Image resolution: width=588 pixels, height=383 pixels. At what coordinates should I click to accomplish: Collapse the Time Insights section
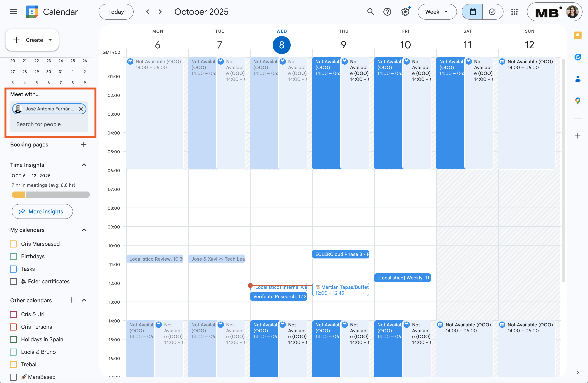84,165
